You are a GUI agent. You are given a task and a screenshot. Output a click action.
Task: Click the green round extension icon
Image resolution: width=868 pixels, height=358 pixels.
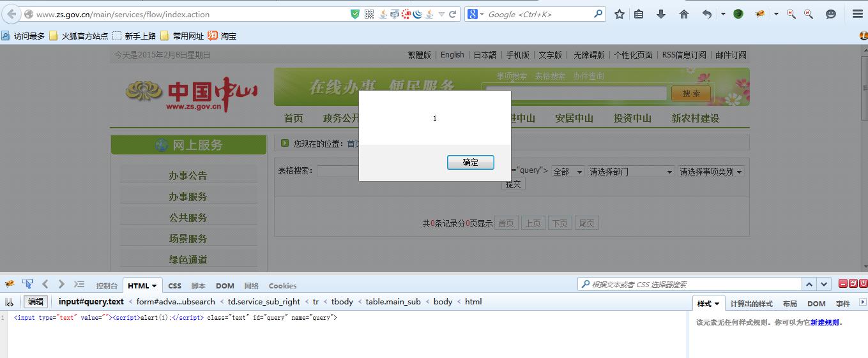coord(738,14)
